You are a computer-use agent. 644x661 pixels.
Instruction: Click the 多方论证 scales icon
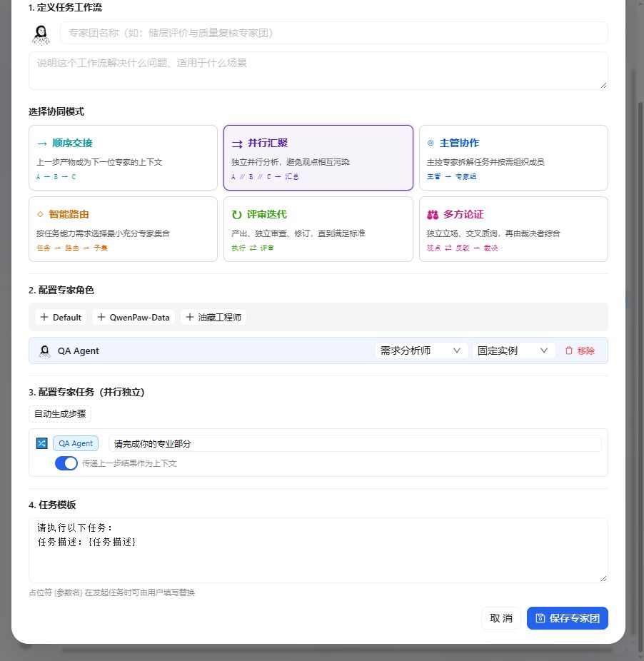click(x=433, y=215)
